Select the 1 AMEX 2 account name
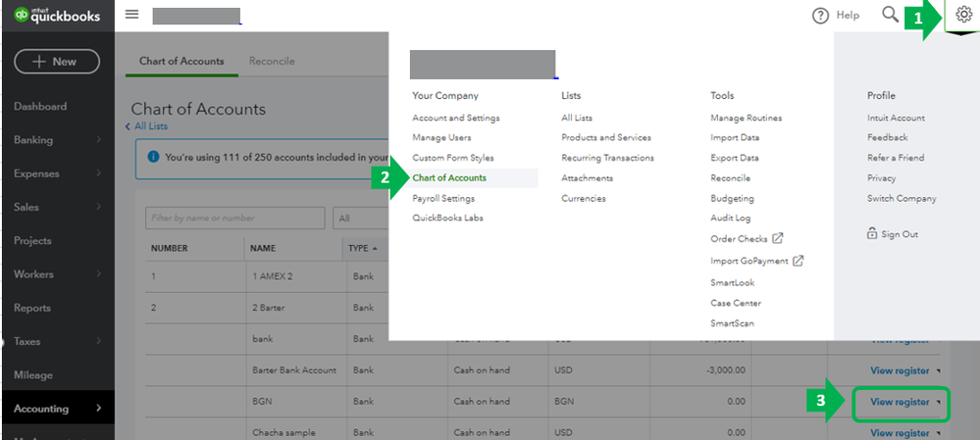Image resolution: width=980 pixels, height=440 pixels. tap(273, 276)
